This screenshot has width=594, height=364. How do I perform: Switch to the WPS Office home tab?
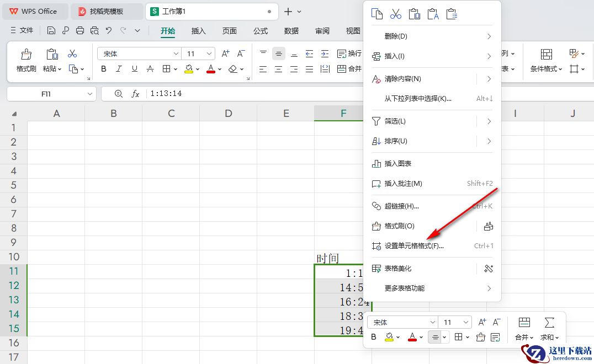click(x=35, y=12)
